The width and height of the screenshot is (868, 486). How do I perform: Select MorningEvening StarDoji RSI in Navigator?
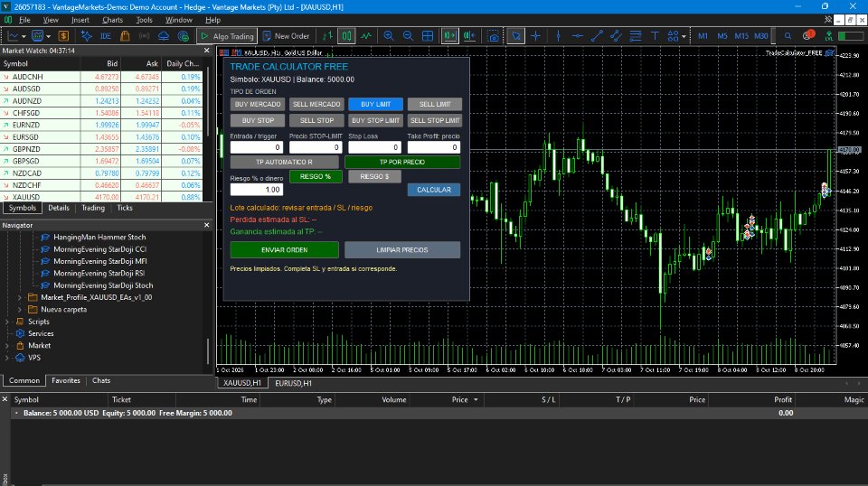point(99,273)
